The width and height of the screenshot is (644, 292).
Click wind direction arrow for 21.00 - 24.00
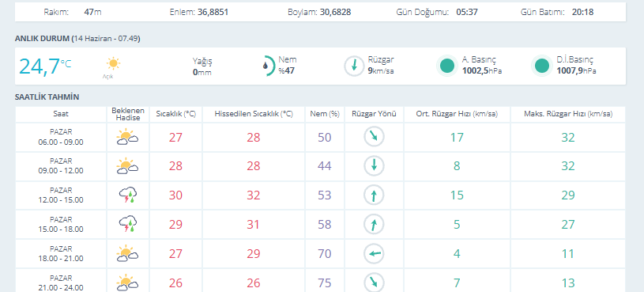pyautogui.click(x=375, y=283)
